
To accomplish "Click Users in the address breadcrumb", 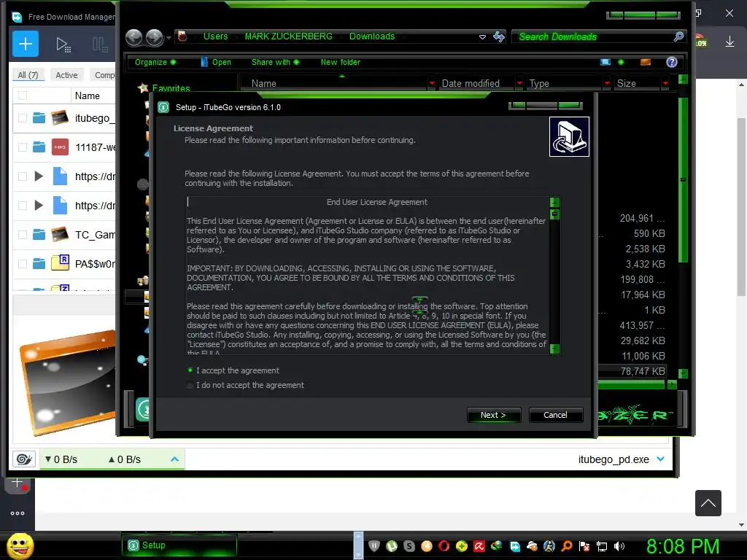I will 215,36.
